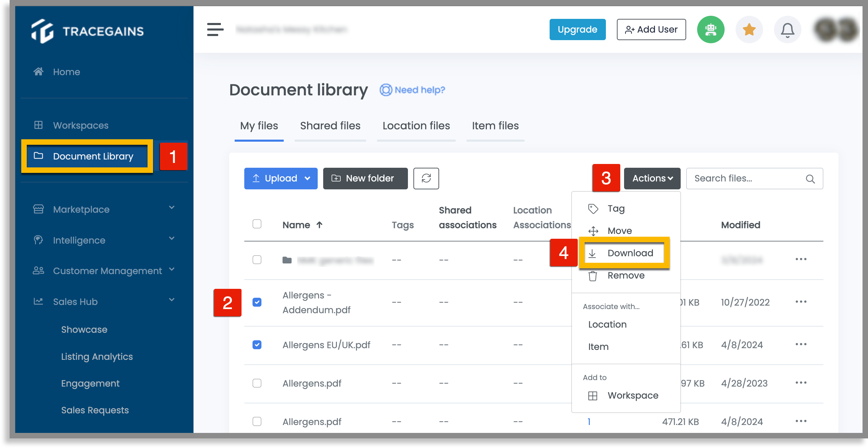Open Sales Requests in the sidebar
The width and height of the screenshot is (868, 448).
point(95,410)
